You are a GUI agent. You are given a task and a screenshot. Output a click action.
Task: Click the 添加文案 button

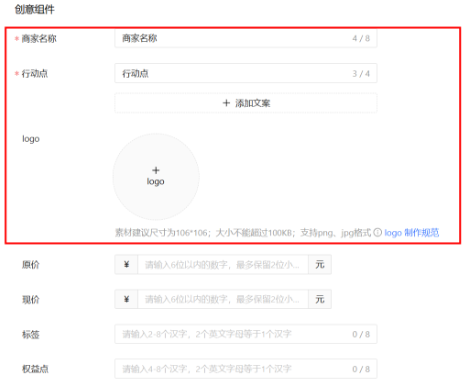tap(246, 103)
